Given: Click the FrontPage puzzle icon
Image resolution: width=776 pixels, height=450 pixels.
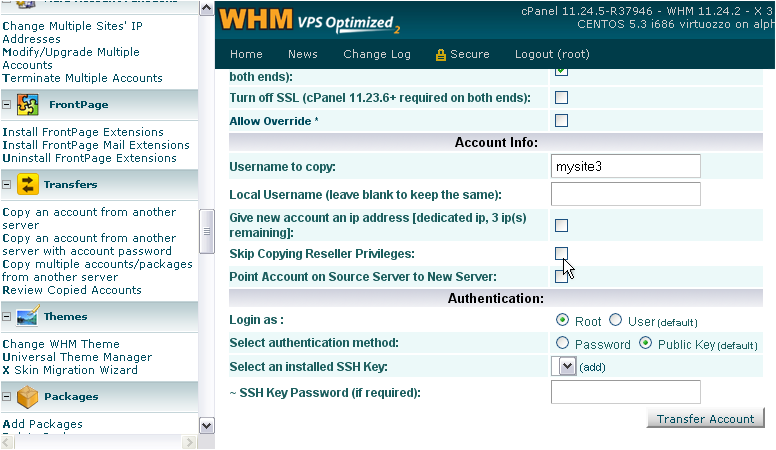Looking at the screenshot, I should pyautogui.click(x=28, y=104).
